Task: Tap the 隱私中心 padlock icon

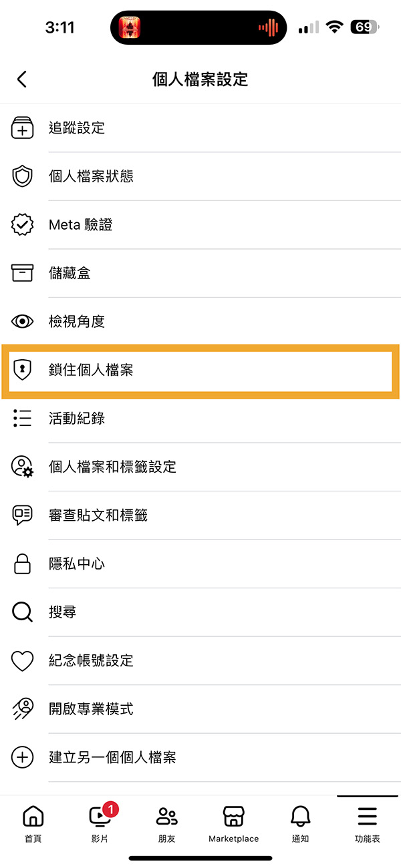Action: [22, 564]
